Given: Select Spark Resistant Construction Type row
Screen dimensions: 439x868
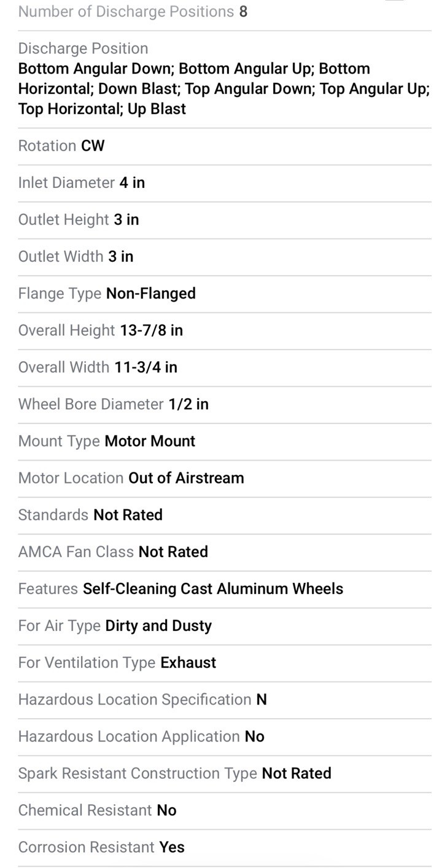Looking at the screenshot, I should pyautogui.click(x=225, y=773).
